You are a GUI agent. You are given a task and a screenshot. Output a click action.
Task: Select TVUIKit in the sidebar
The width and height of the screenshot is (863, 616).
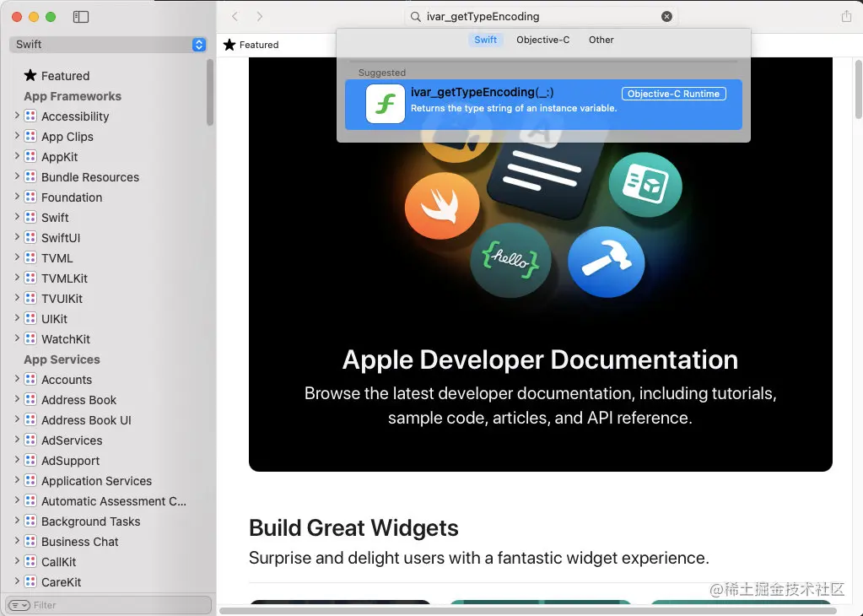click(62, 299)
